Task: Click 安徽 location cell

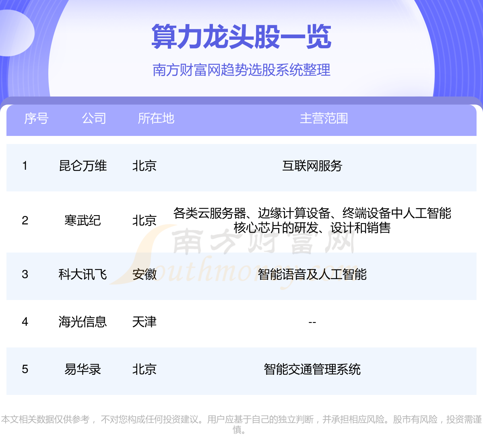Action: pos(144,274)
